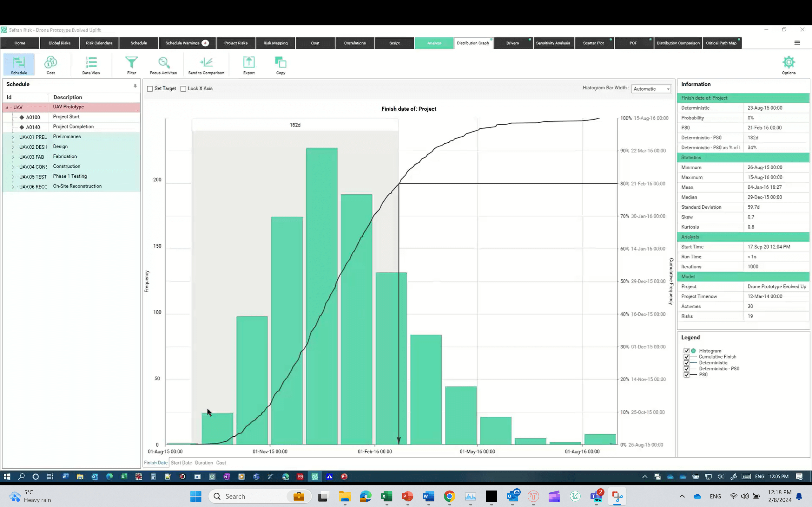Uncheck the Histogram legend checkbox
Image resolution: width=812 pixels, height=507 pixels.
point(686,350)
